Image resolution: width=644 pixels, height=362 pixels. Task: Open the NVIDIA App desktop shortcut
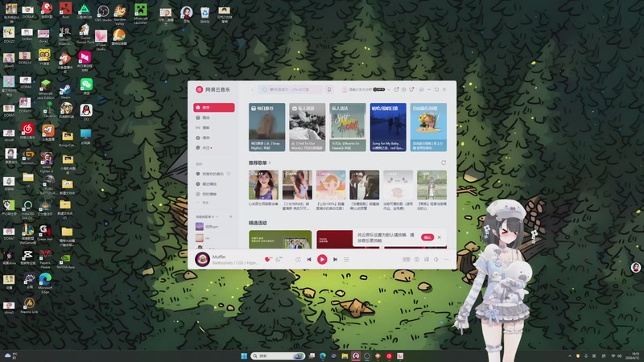coord(65,261)
